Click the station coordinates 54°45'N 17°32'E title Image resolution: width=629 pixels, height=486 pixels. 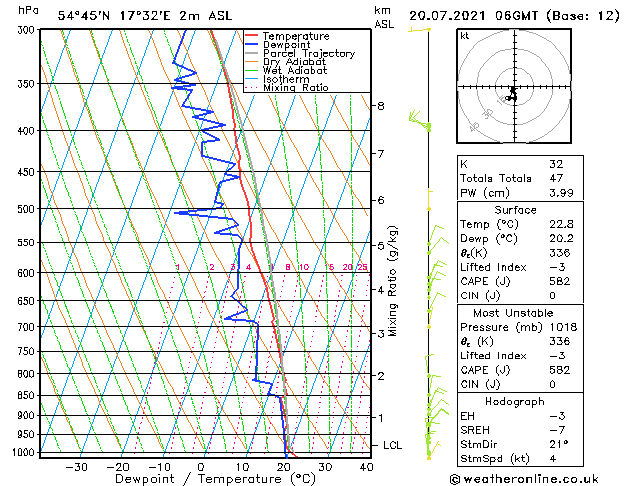click(145, 16)
